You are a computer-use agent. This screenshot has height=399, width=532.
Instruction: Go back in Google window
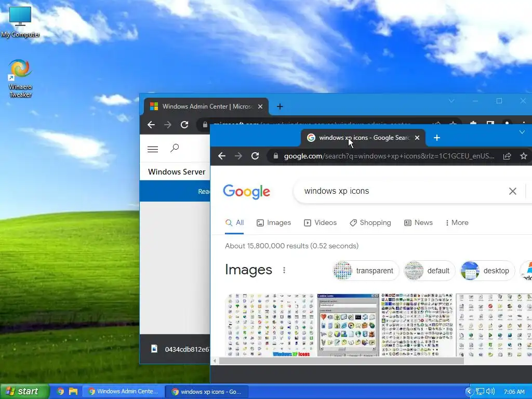coord(221,156)
